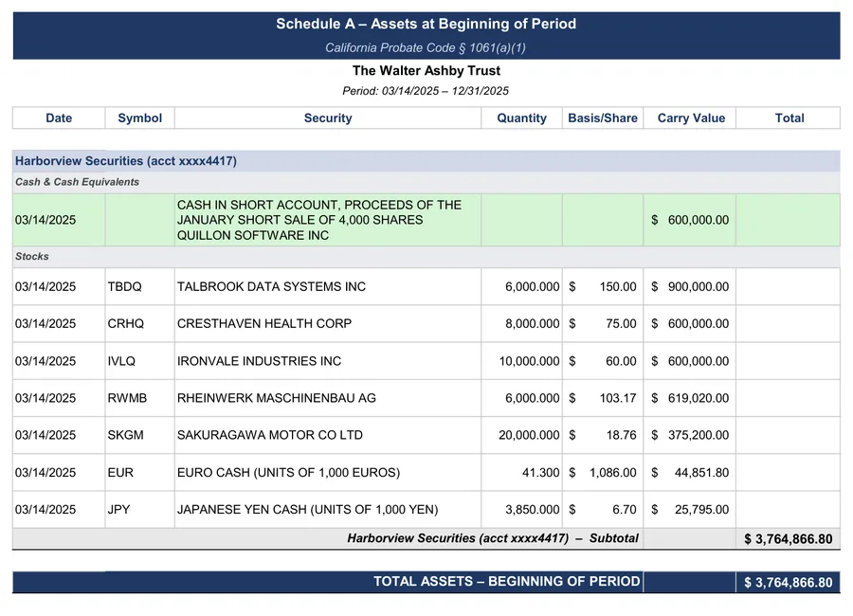Image resolution: width=853 pixels, height=616 pixels.
Task: Click the green cash in short account row
Action: point(426,220)
